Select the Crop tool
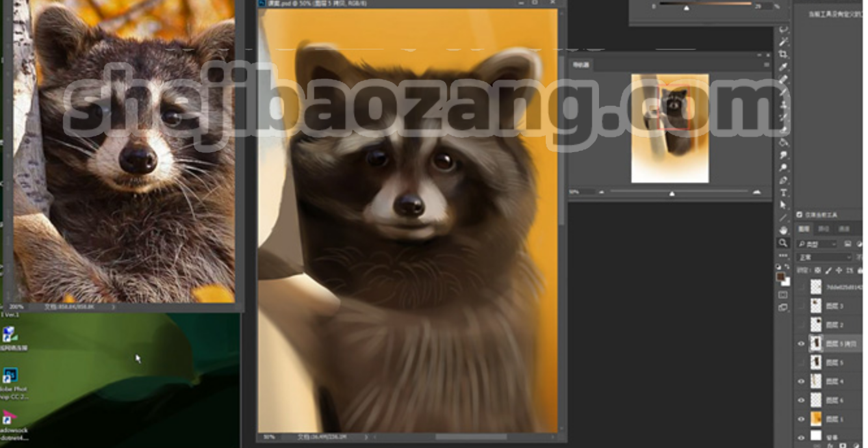Viewport: 868px width, 448px height. click(x=784, y=54)
